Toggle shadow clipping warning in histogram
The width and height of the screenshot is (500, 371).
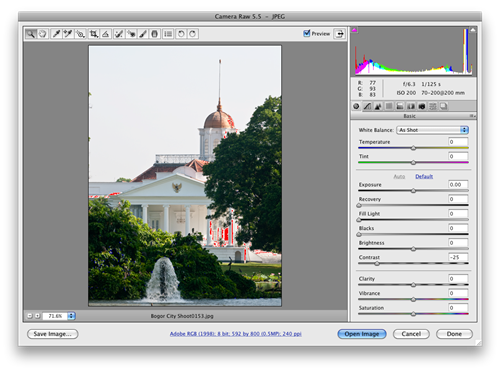355,30
